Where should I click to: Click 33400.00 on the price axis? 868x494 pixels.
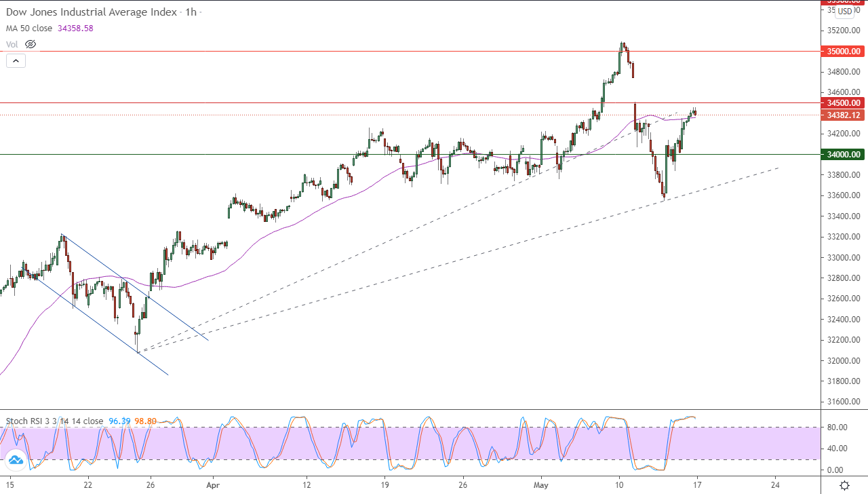(842, 216)
